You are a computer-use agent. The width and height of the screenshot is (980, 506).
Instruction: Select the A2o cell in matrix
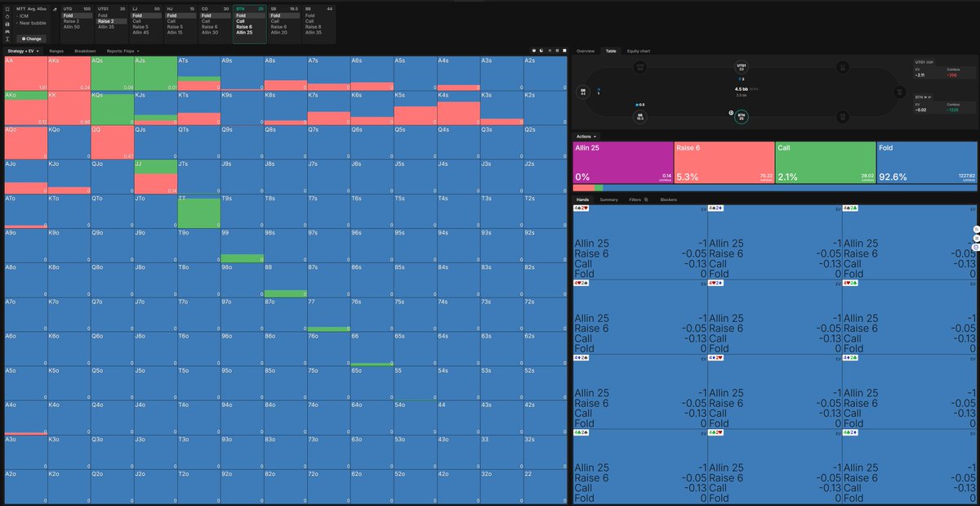(25, 486)
